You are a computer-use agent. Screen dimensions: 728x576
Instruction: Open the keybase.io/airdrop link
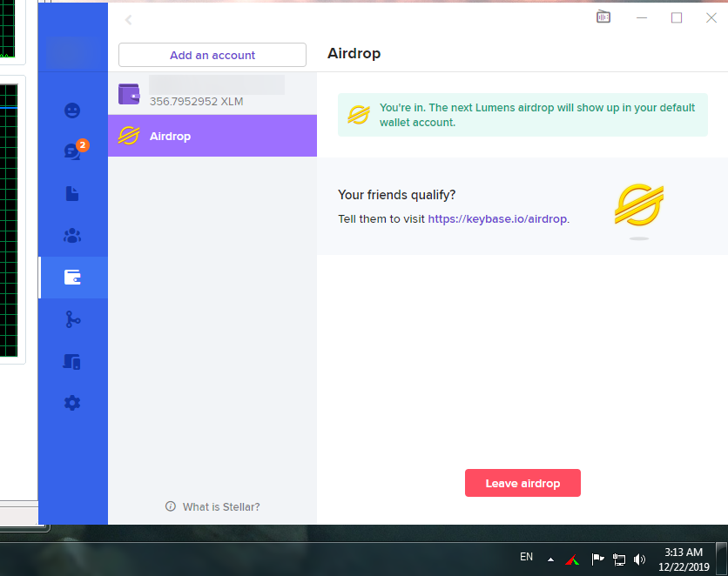point(497,219)
